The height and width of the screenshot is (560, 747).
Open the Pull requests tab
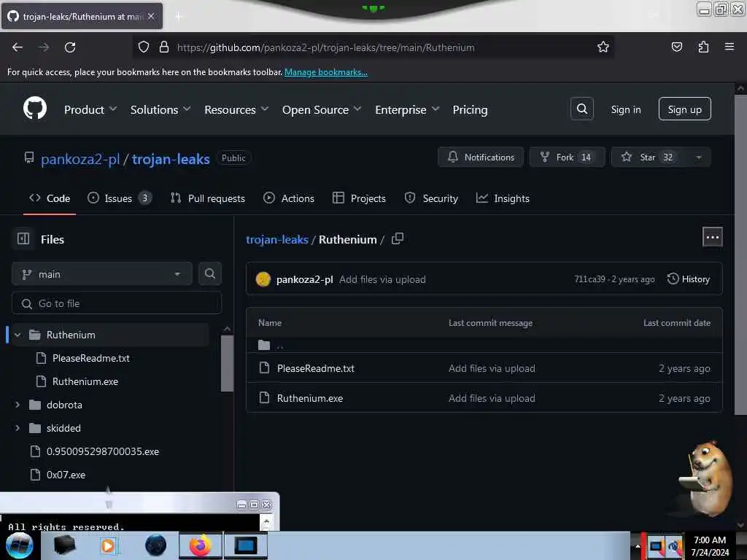point(208,198)
